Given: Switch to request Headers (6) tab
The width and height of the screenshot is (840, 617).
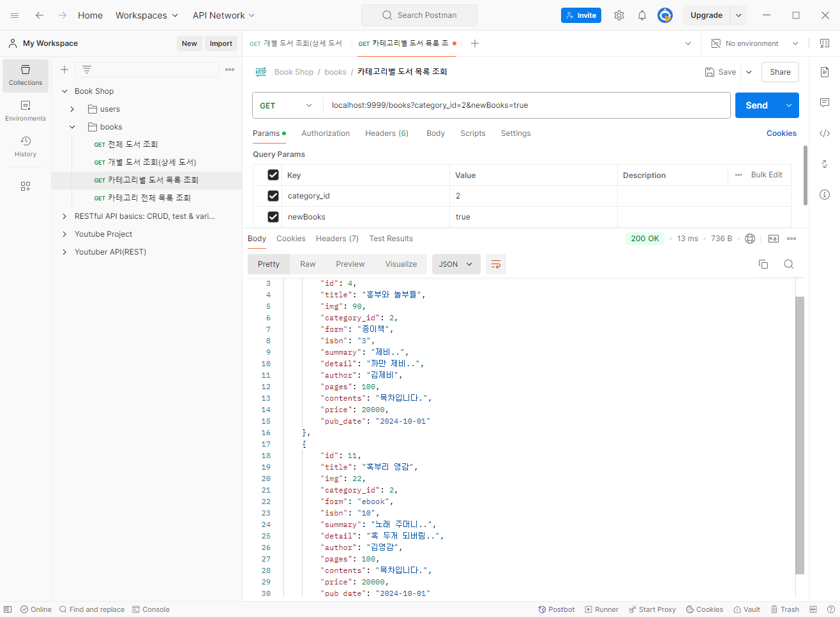Looking at the screenshot, I should coord(387,133).
